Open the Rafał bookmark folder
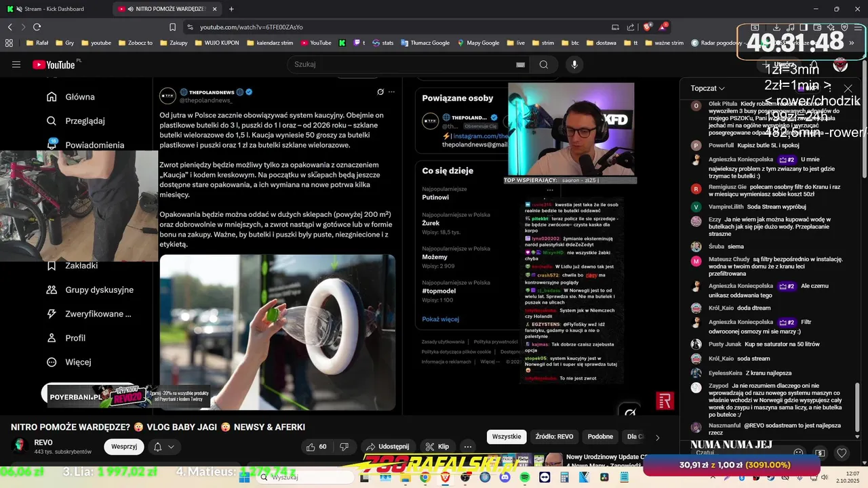The height and width of the screenshot is (488, 868). tap(37, 43)
